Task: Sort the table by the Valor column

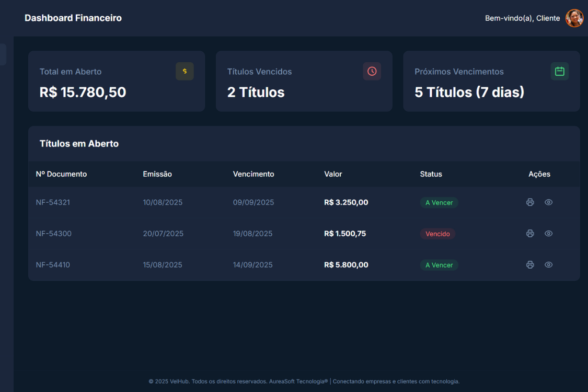Action: [x=333, y=174]
